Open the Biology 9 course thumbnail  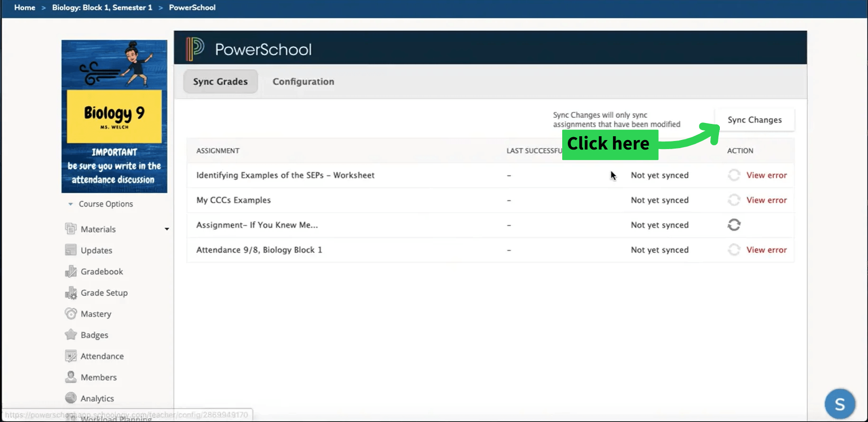pos(114,116)
